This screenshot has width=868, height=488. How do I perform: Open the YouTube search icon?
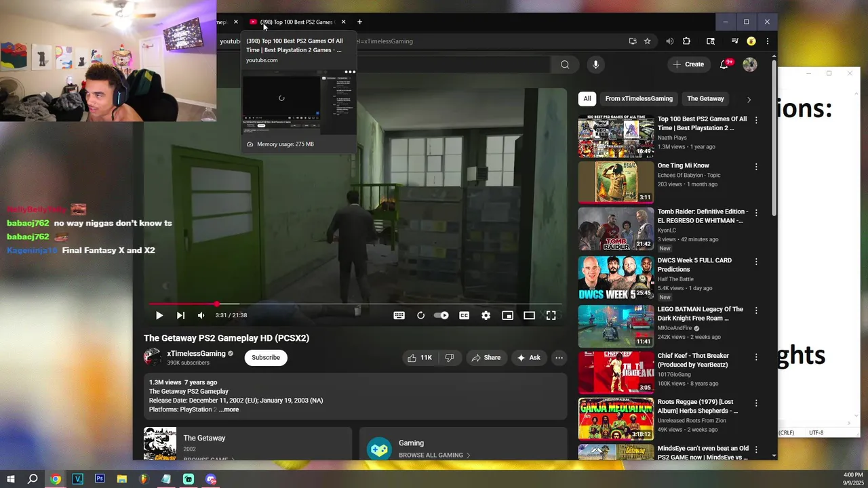click(565, 64)
